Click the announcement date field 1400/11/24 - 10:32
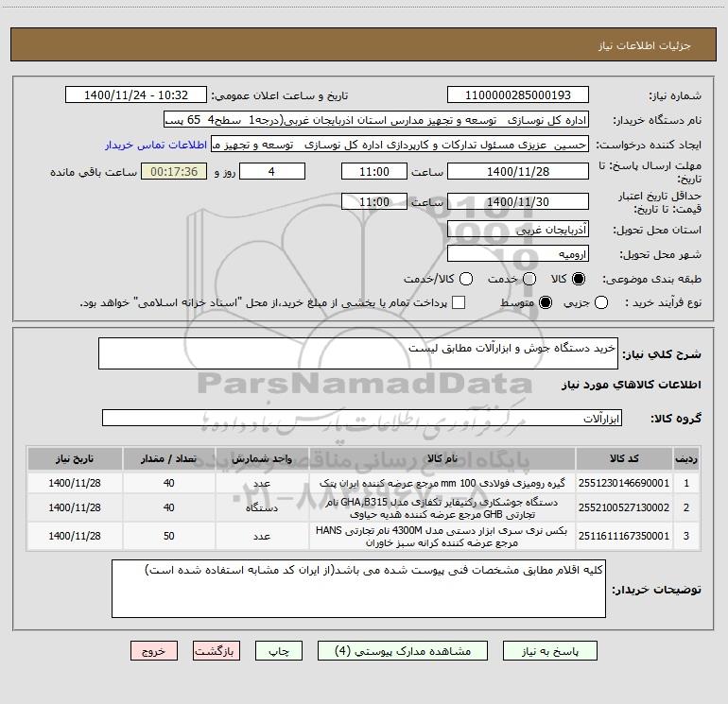Image resolution: width=728 pixels, height=704 pixels. (x=136, y=95)
